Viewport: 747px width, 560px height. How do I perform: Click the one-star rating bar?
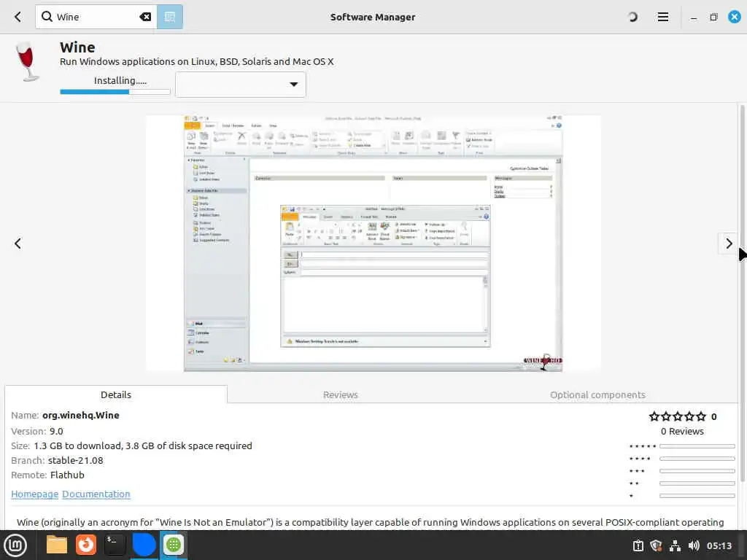(697, 496)
